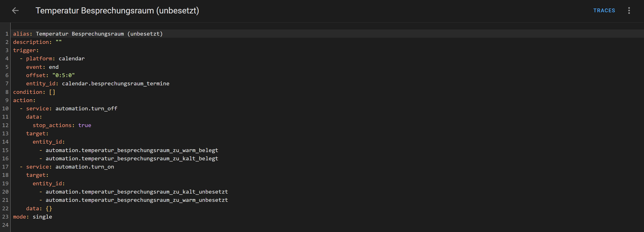Click the 'calendar' platform value
644x232 pixels.
tap(72, 59)
